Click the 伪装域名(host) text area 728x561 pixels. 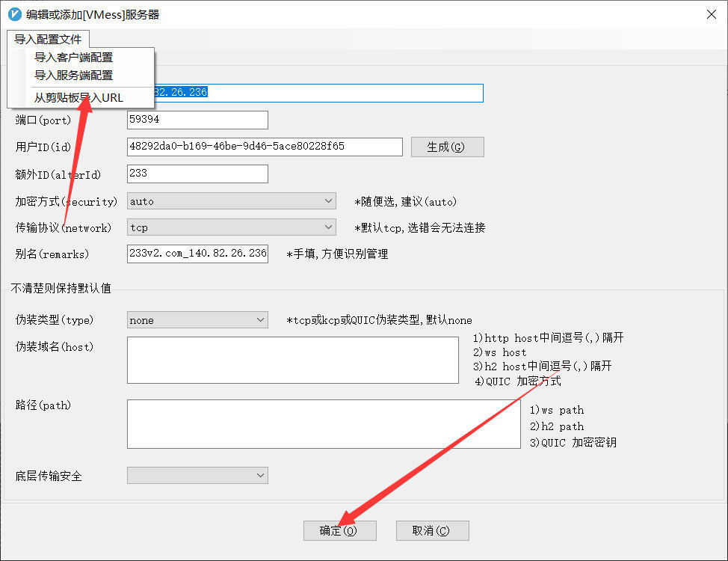point(292,360)
